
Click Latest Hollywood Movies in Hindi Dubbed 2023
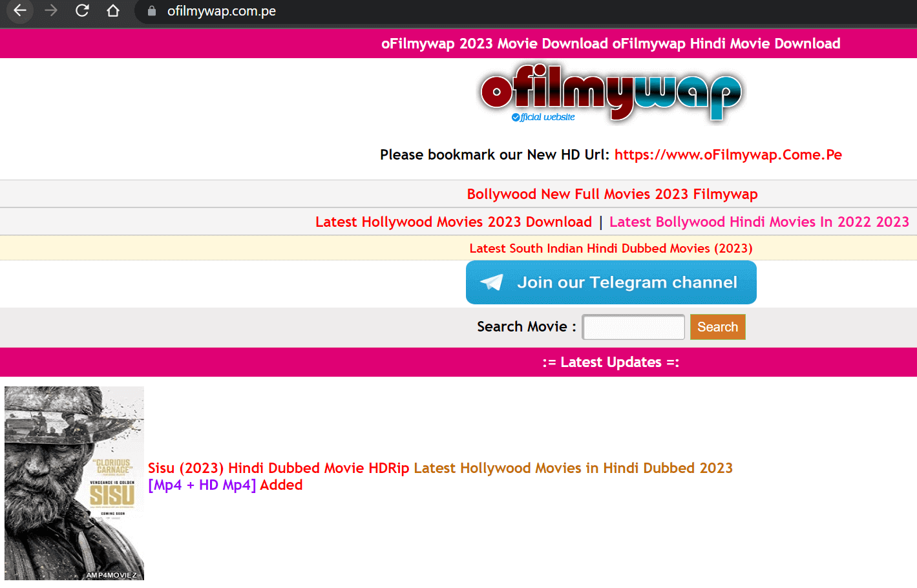pyautogui.click(x=573, y=468)
